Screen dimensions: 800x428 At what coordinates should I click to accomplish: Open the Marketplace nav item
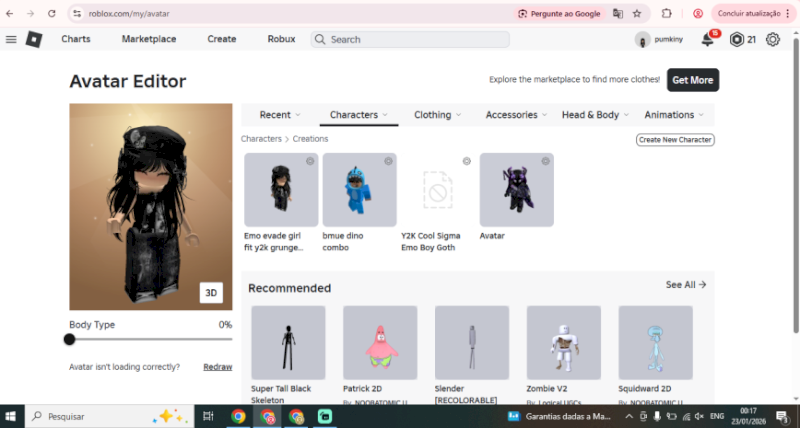[149, 39]
